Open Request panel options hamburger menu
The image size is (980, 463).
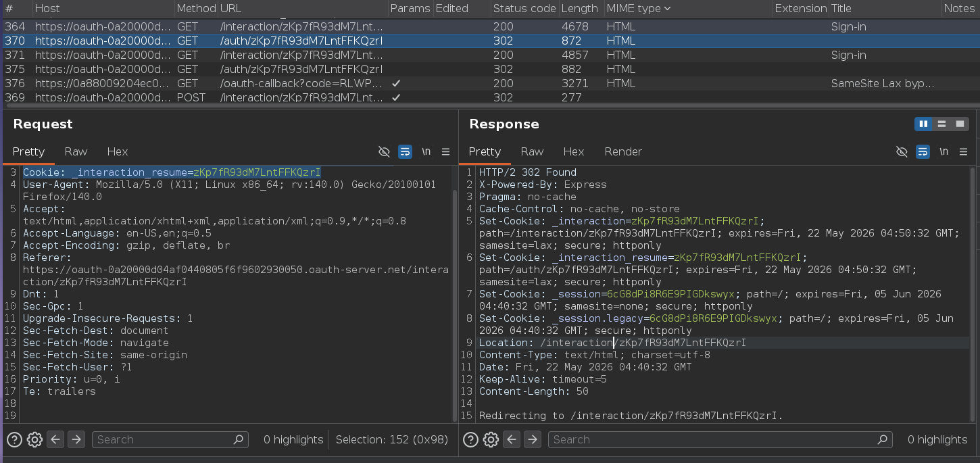[x=446, y=151]
